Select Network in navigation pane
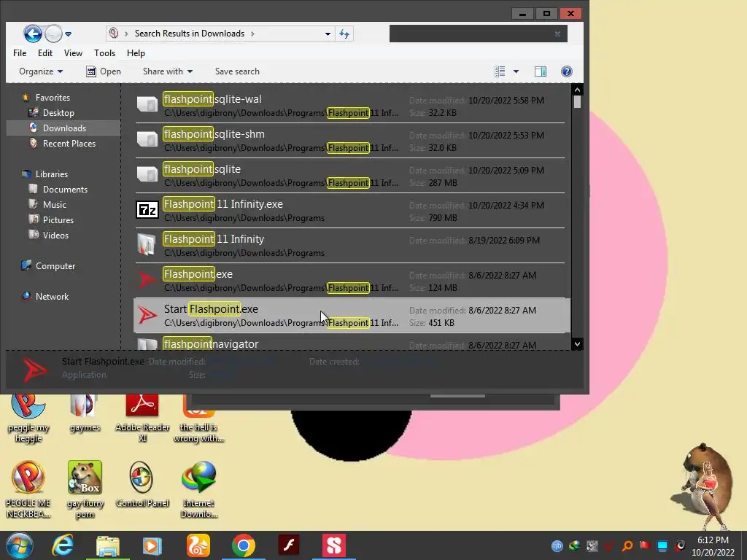The width and height of the screenshot is (747, 560). 52,297
